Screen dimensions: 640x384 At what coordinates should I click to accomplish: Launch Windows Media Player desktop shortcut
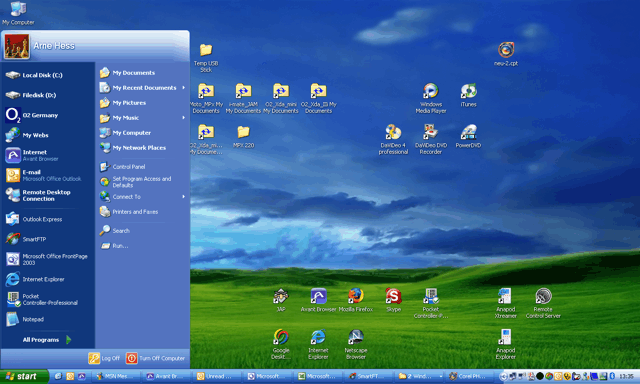coord(431,98)
